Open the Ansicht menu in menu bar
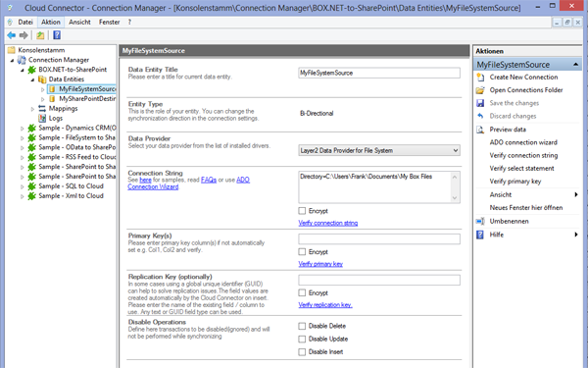588x368 pixels. point(79,23)
